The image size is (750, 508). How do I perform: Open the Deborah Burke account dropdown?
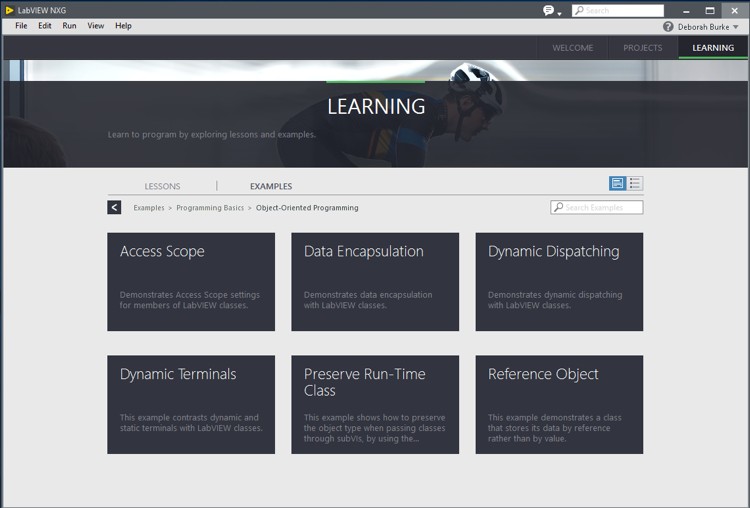pos(708,27)
